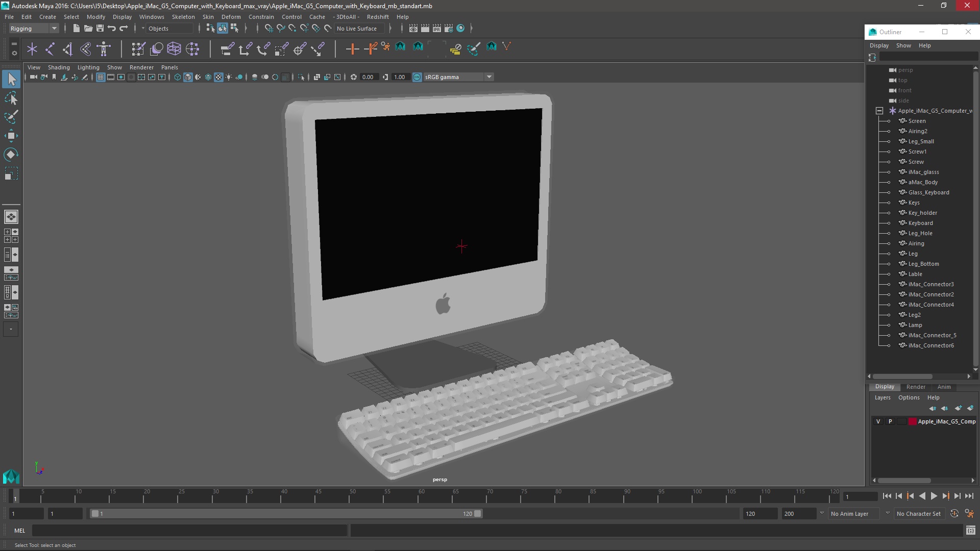Click MEL command language switcher
This screenshot has height=551, width=980.
click(x=19, y=531)
